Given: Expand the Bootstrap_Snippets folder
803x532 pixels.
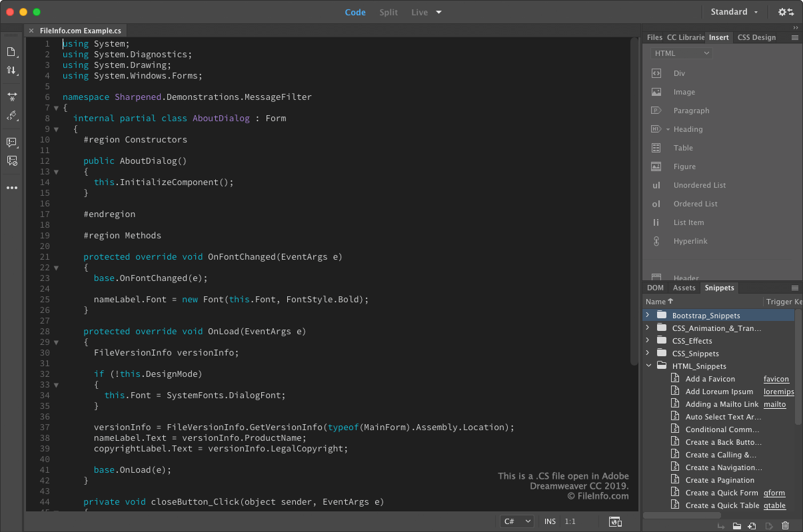Looking at the screenshot, I should point(647,315).
